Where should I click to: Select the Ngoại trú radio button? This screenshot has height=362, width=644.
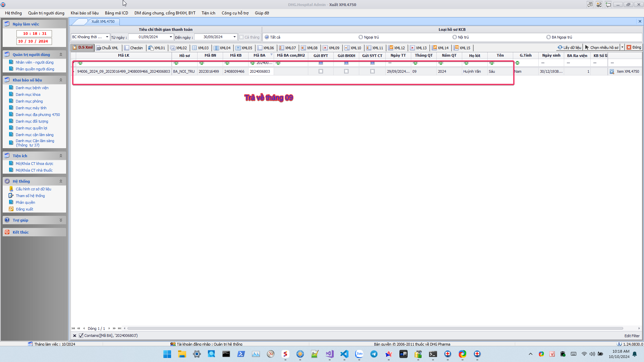click(x=361, y=37)
